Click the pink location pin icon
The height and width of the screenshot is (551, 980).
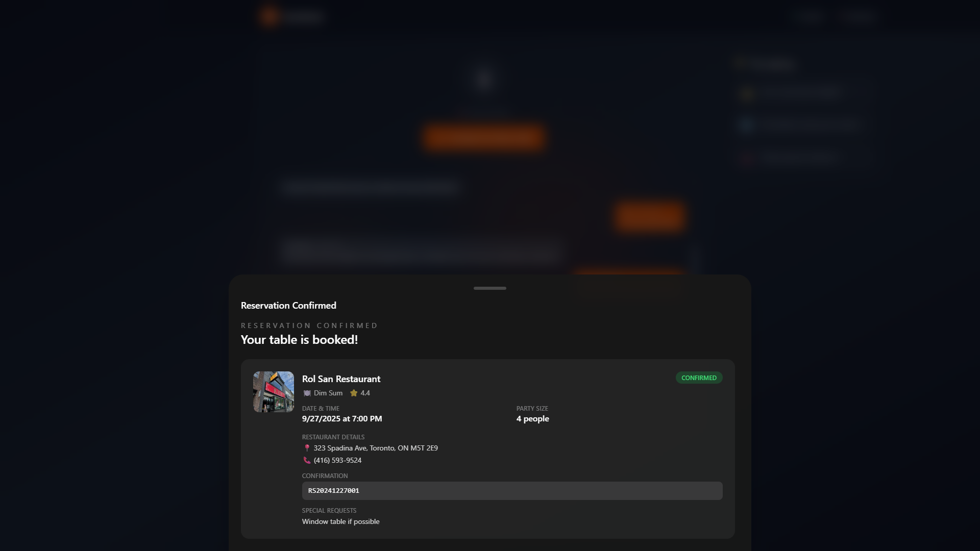coord(307,448)
